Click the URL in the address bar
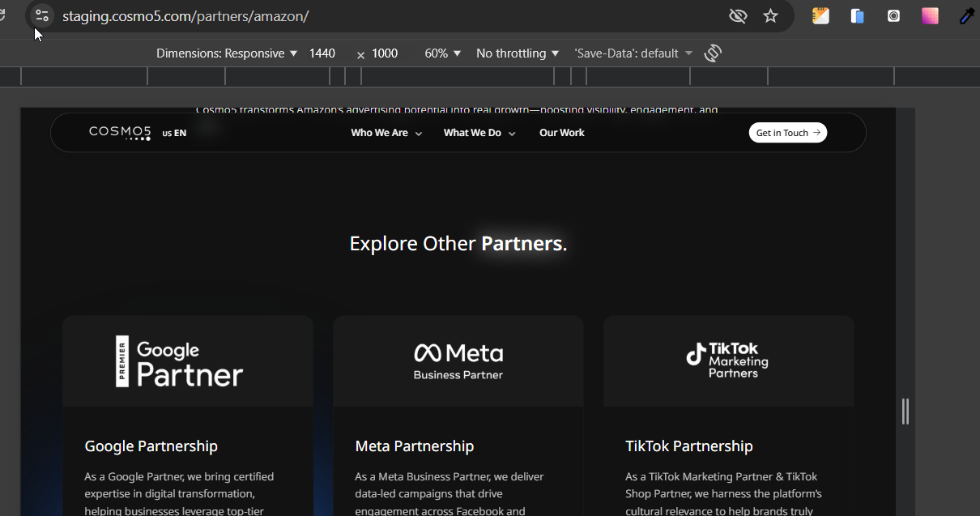Image resolution: width=980 pixels, height=516 pixels. (185, 16)
